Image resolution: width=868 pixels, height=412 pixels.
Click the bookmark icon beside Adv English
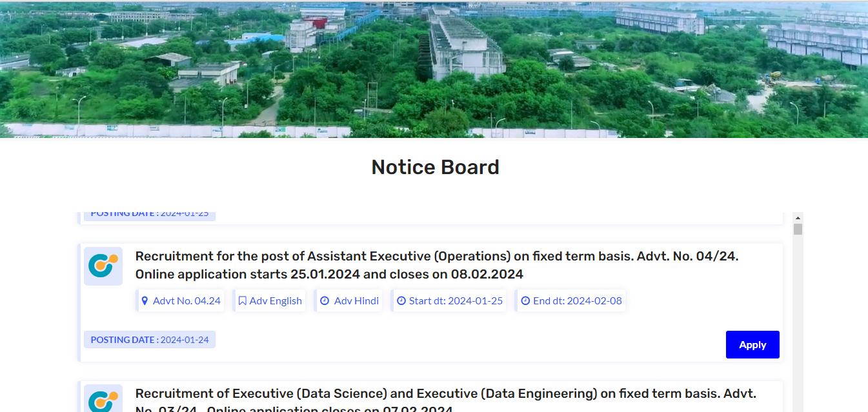[242, 300]
